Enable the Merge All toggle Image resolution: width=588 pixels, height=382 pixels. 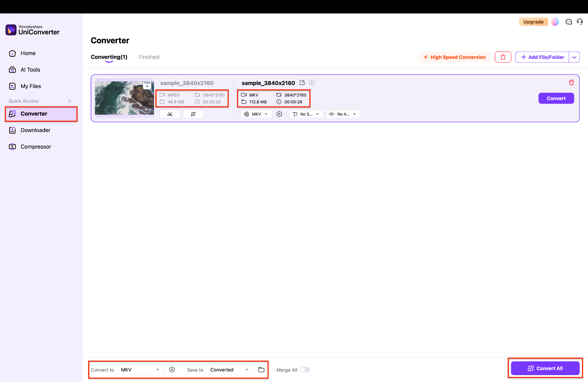(305, 370)
